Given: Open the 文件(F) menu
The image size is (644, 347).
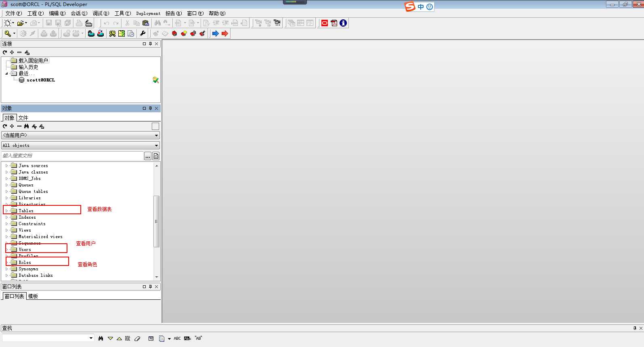Looking at the screenshot, I should pos(14,13).
